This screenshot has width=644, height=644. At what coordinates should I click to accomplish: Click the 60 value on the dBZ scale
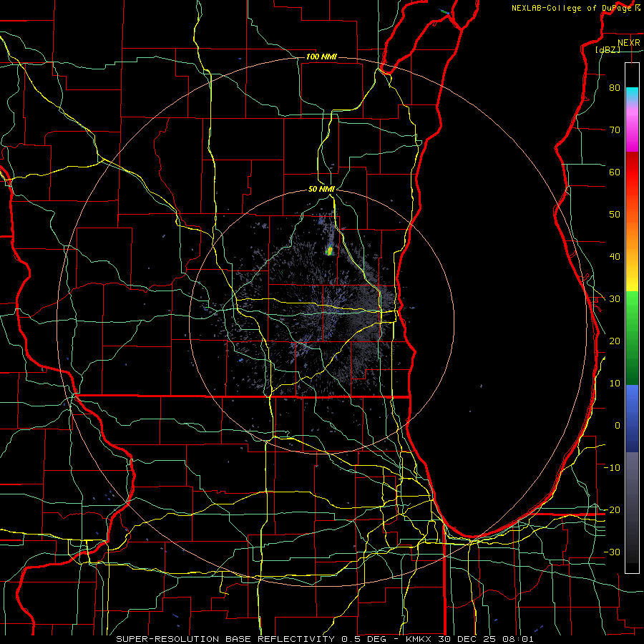615,172
